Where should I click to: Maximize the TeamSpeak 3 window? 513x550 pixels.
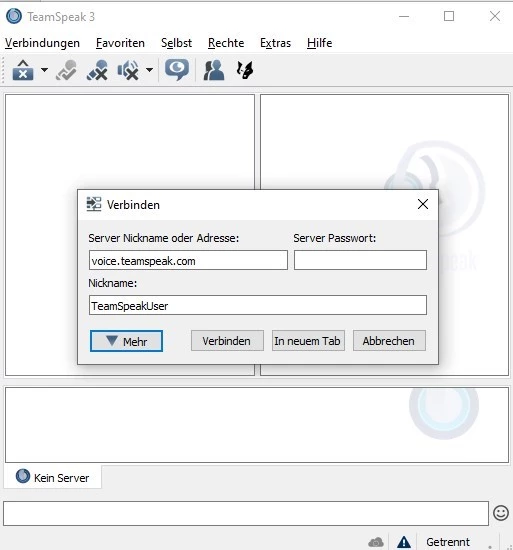point(449,16)
